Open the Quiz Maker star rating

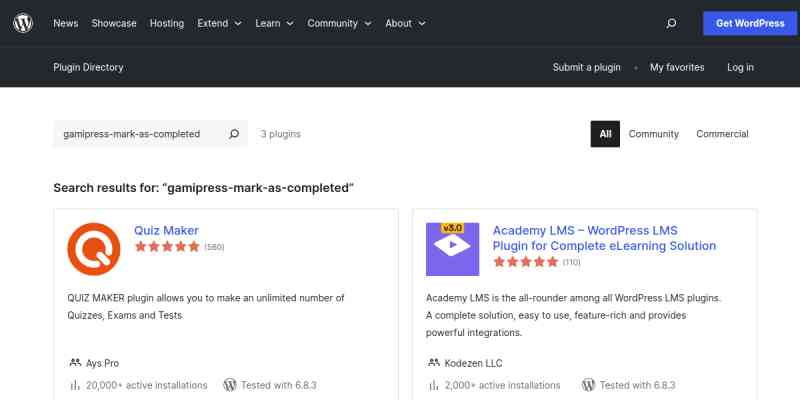[167, 247]
